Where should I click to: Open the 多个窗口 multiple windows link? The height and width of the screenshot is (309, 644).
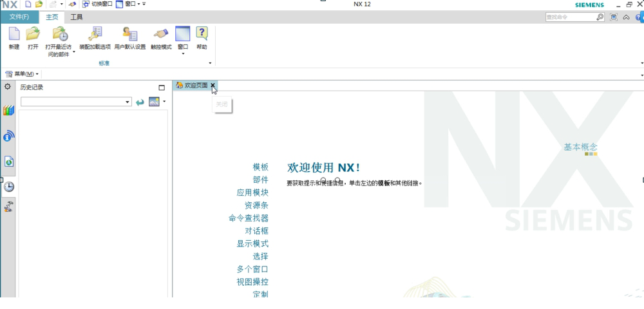pyautogui.click(x=252, y=269)
